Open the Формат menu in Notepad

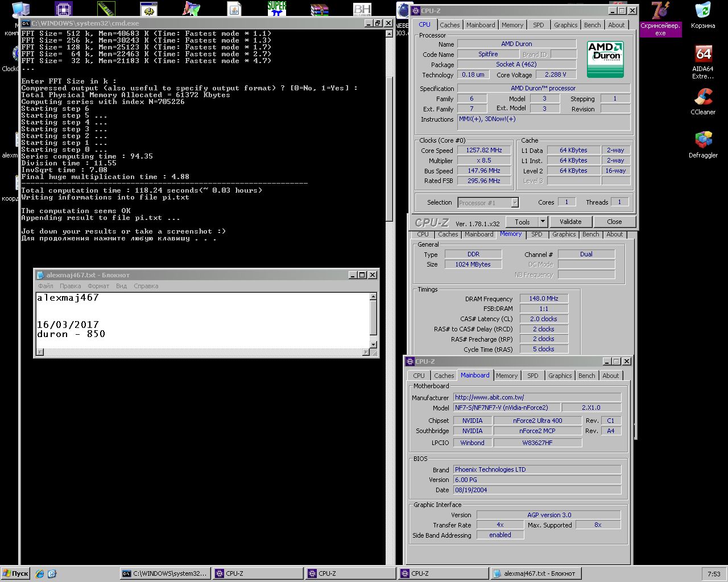point(98,286)
